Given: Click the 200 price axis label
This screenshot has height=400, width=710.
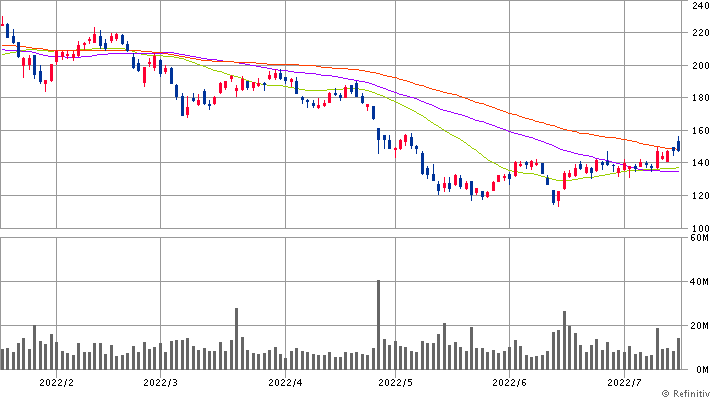Looking at the screenshot, I should (700, 66).
